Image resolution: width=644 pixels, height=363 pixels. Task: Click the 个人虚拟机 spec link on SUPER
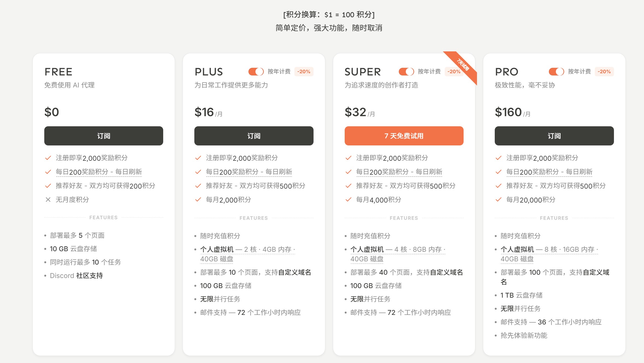pos(367,249)
